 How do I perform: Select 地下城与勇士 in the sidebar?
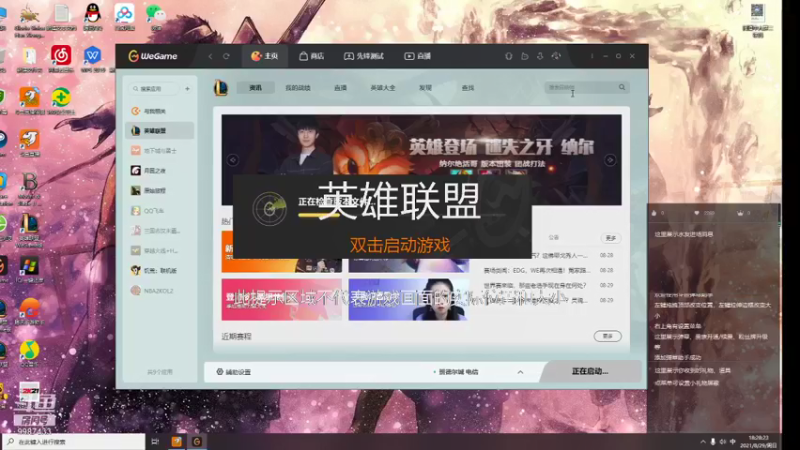159,151
